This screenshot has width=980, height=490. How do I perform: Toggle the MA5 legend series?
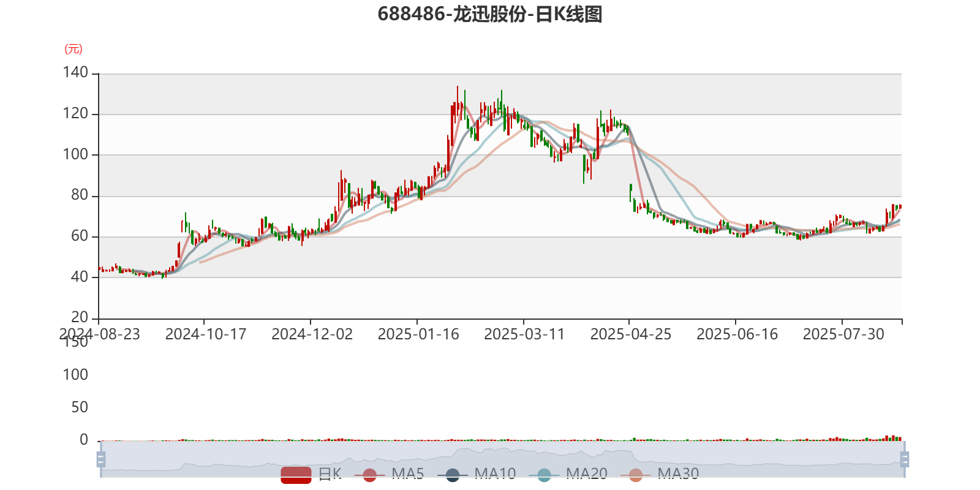[389, 474]
